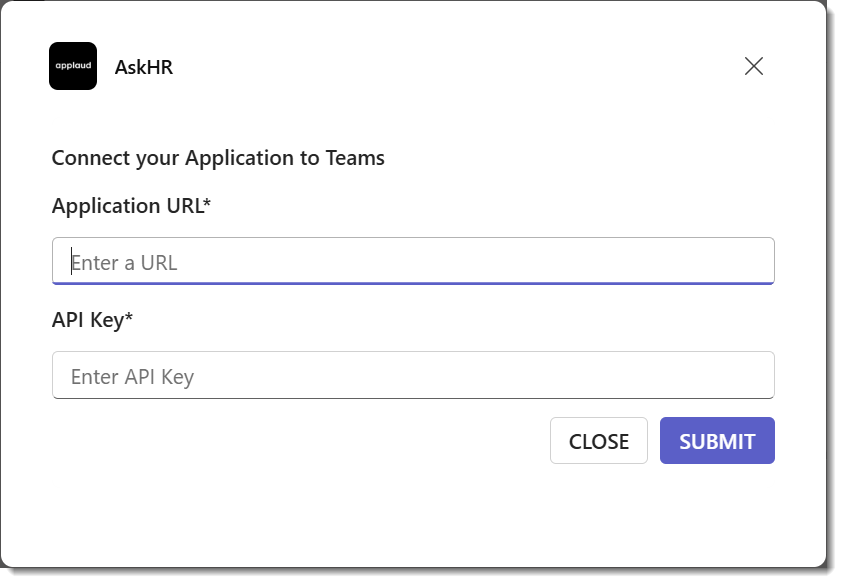Viewport: 842px width, 583px height.
Task: Click the black applaud app logo
Action: [x=73, y=66]
